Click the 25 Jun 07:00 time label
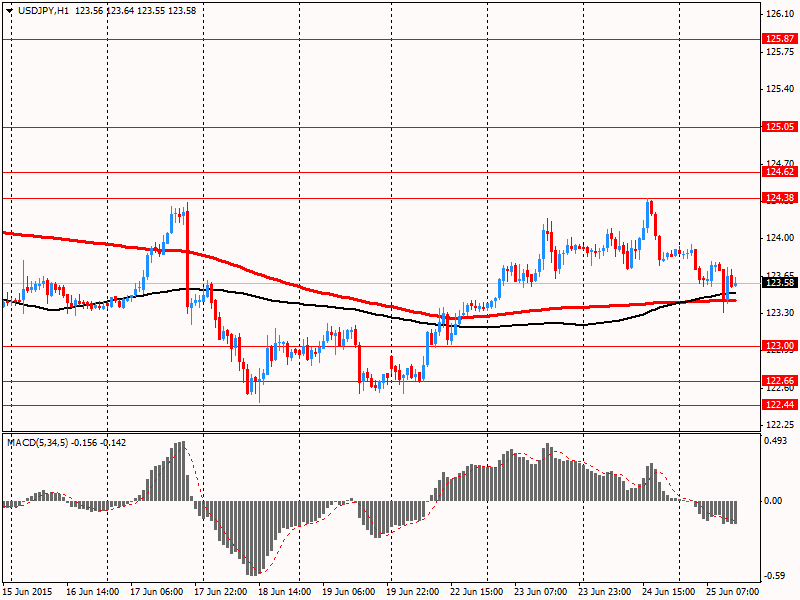This screenshot has height=600, width=800. tap(733, 592)
